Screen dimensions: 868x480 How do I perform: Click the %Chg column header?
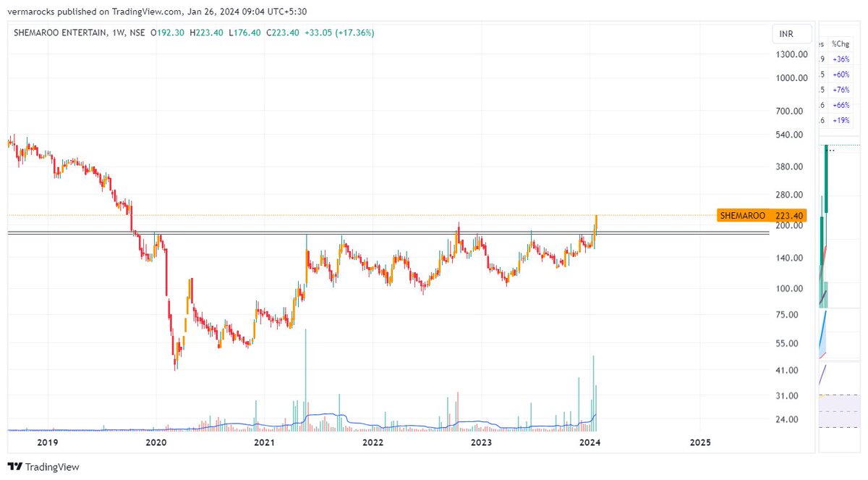(x=841, y=43)
